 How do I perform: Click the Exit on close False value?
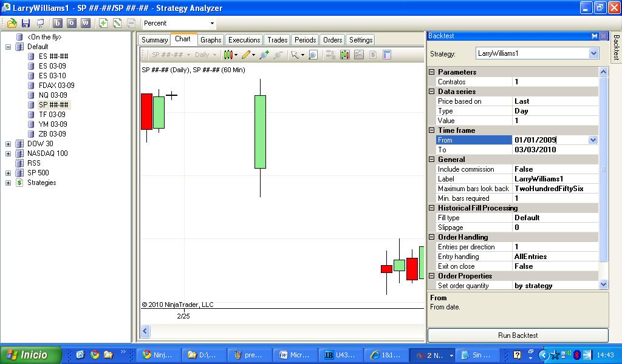555,266
